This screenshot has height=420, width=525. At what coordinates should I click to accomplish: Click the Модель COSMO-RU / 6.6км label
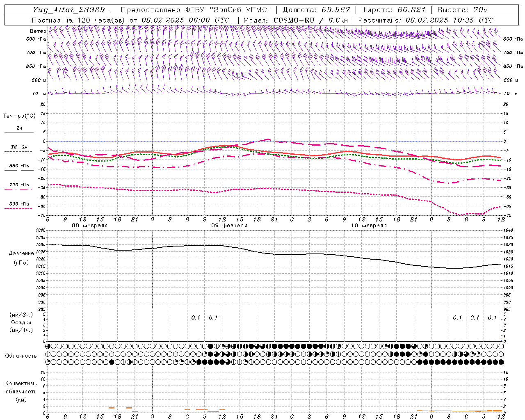295,20
